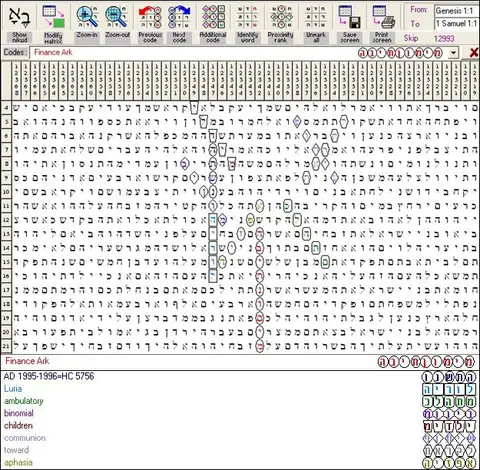Click Hebrew code letters next to binomial
480x470 pixels.
(x=449, y=414)
